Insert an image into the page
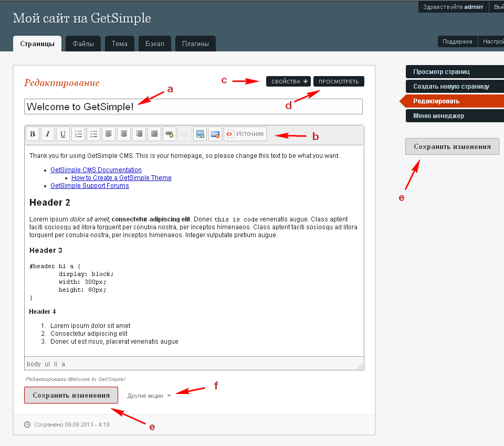 199,134
